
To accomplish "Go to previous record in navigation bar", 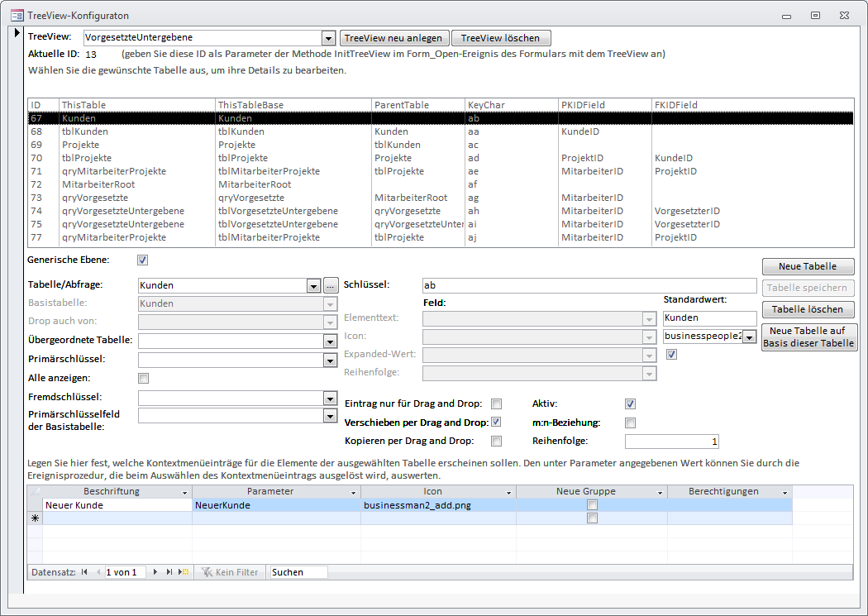I will (x=98, y=572).
